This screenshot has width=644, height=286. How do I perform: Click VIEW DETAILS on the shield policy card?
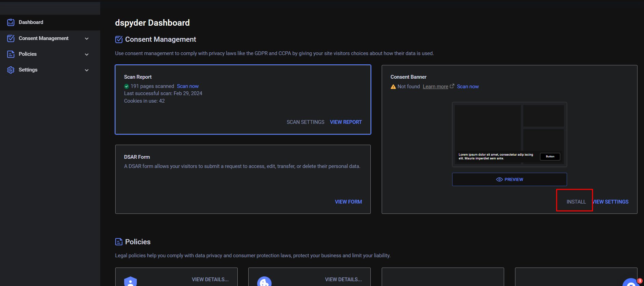coord(210,279)
